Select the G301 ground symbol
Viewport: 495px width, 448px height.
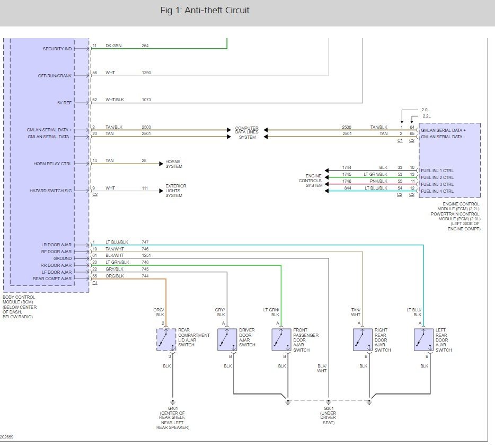328,402
